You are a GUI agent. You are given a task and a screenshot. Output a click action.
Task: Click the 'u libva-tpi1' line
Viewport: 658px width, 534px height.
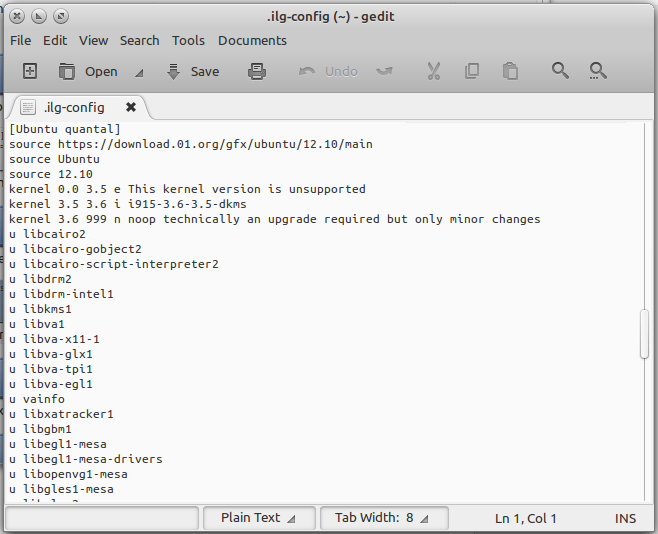coord(51,369)
